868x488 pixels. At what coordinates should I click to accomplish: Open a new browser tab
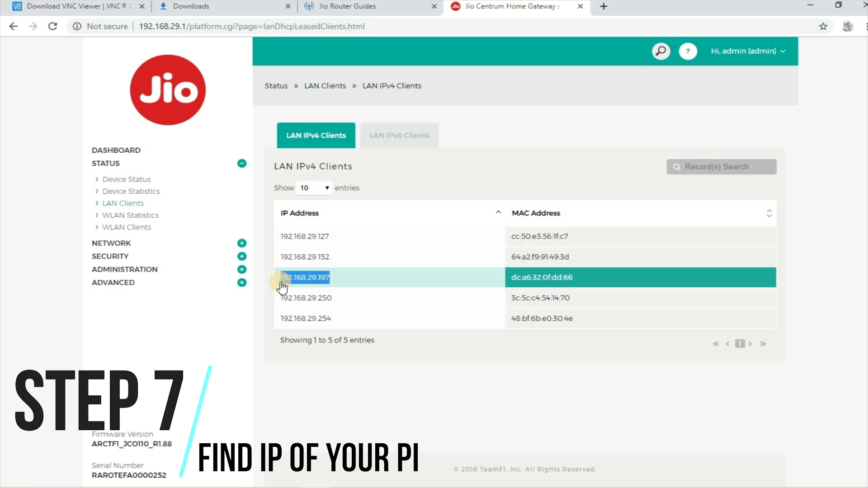tap(604, 6)
